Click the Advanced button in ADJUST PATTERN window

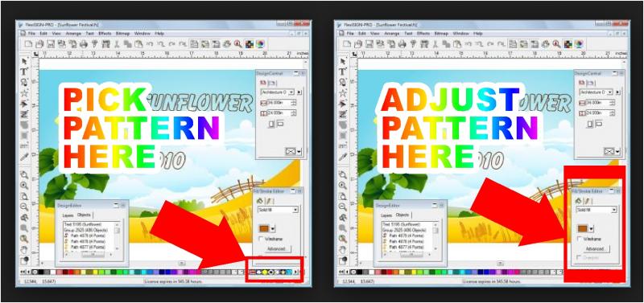click(595, 249)
